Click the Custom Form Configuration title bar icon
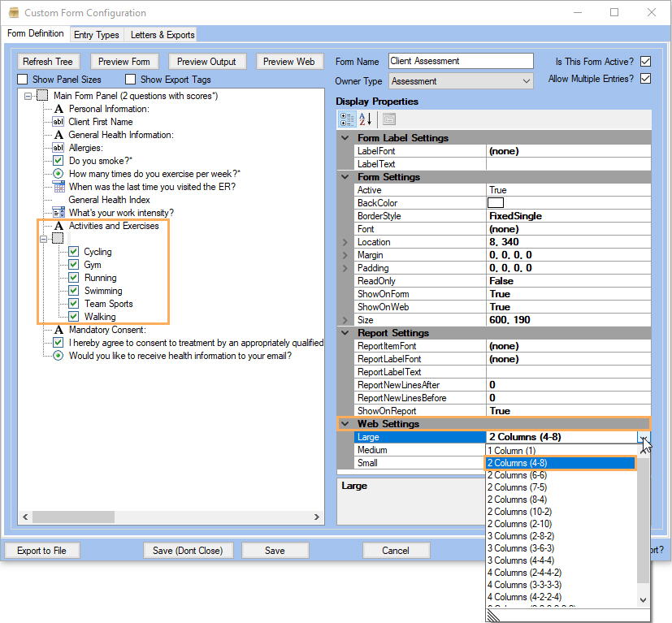 (x=14, y=12)
